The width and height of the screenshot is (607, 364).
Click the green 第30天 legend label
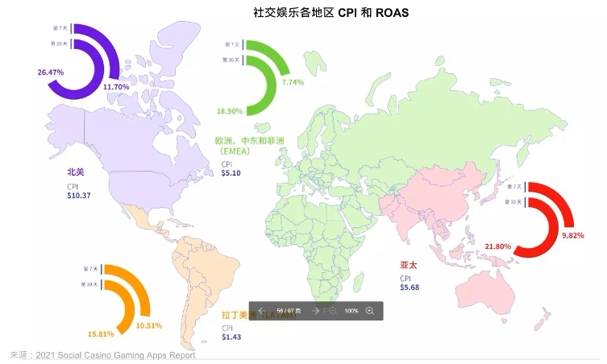[231, 60]
